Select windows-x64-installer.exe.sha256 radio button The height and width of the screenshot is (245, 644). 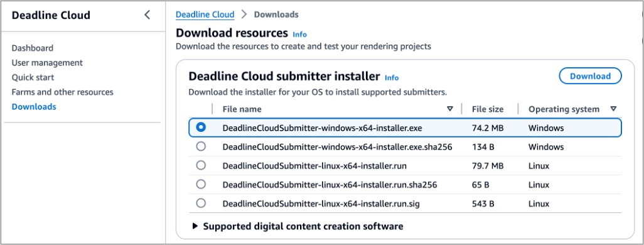point(201,146)
